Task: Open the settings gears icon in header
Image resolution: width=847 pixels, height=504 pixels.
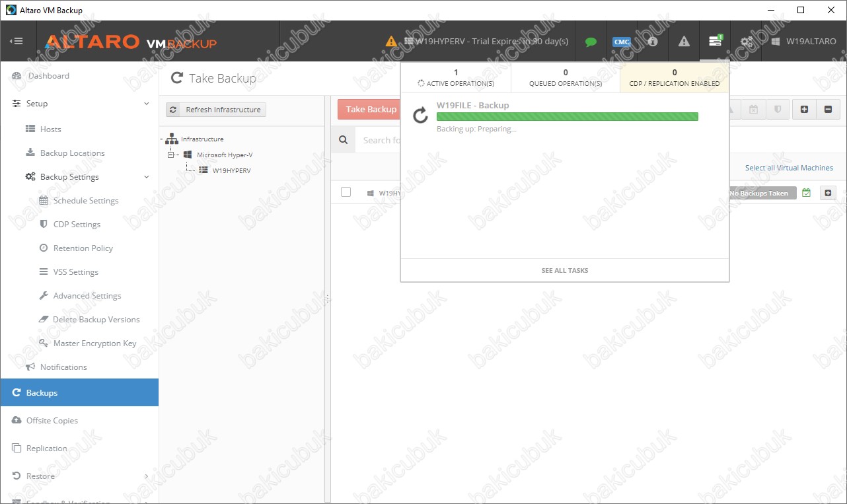Action: pyautogui.click(x=746, y=41)
